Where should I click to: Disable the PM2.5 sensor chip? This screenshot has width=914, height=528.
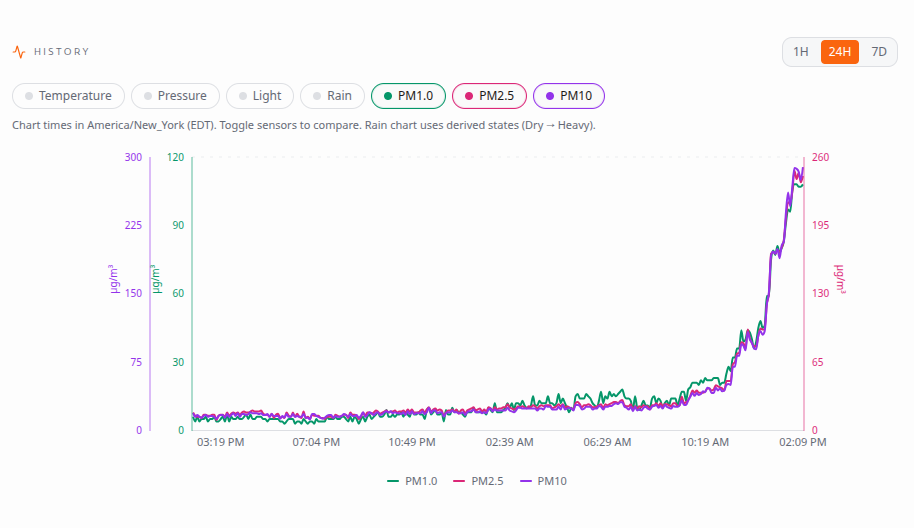pyautogui.click(x=490, y=96)
